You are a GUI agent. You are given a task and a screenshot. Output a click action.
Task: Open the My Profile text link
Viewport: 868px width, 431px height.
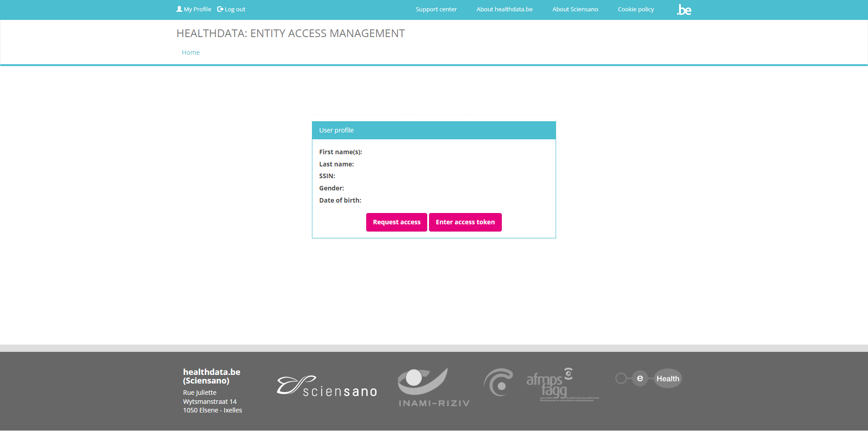(198, 9)
